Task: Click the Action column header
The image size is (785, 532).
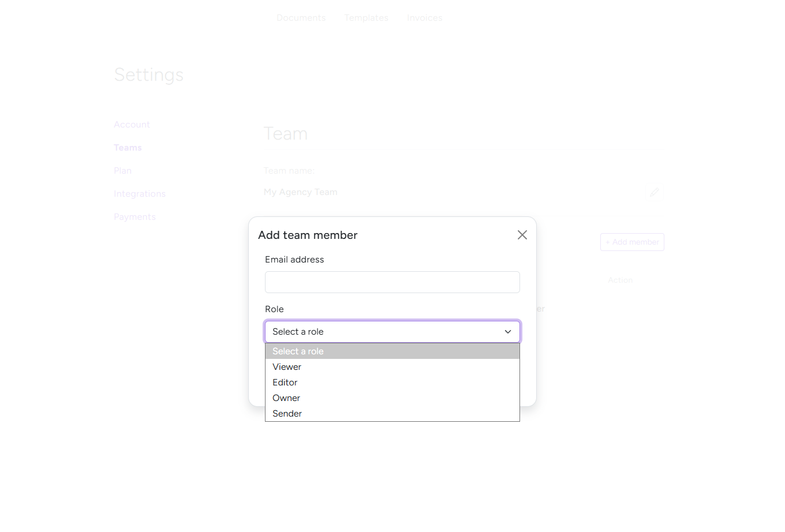Action: (x=620, y=280)
